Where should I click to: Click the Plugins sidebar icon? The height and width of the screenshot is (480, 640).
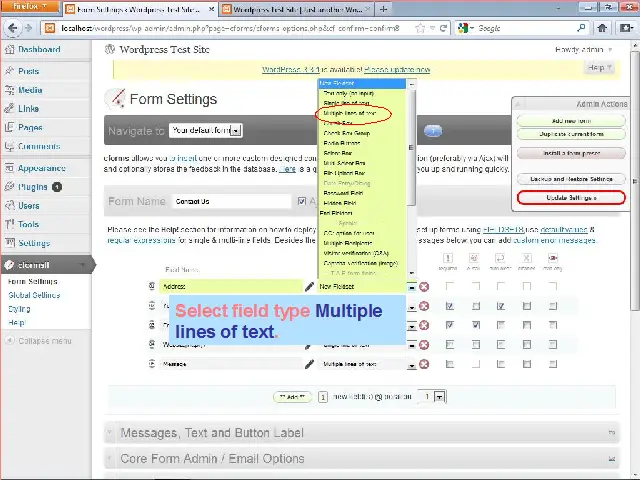pos(9,187)
